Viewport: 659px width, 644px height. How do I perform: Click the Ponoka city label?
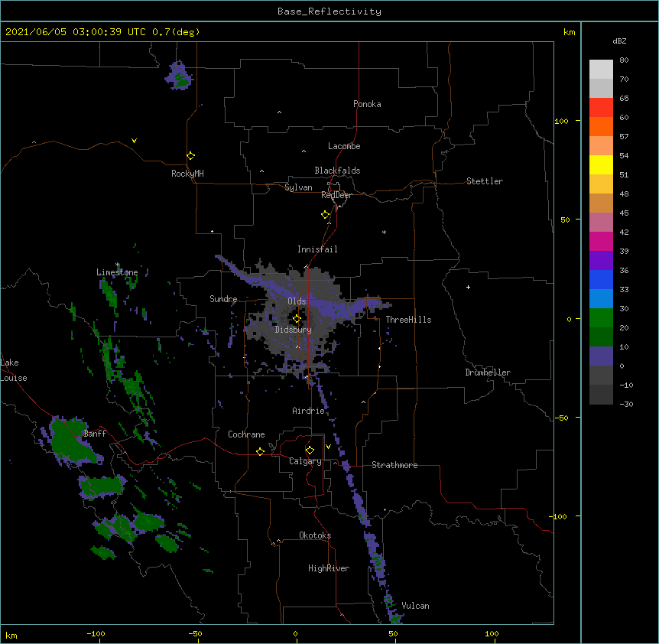[x=367, y=104]
